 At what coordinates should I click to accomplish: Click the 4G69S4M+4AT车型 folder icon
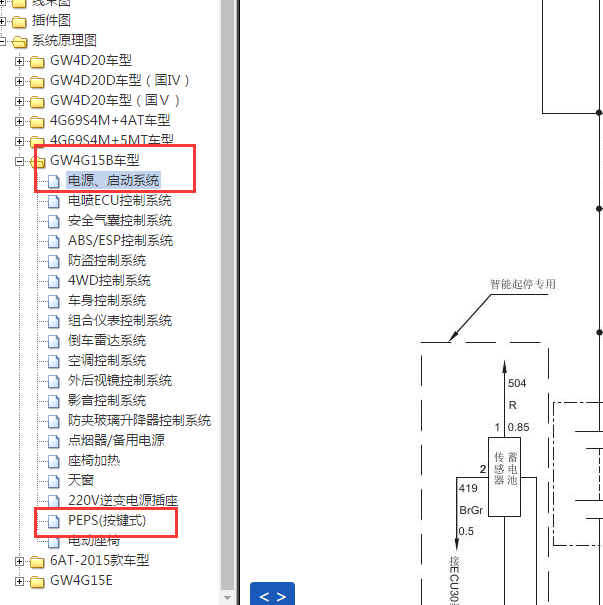click(x=37, y=122)
